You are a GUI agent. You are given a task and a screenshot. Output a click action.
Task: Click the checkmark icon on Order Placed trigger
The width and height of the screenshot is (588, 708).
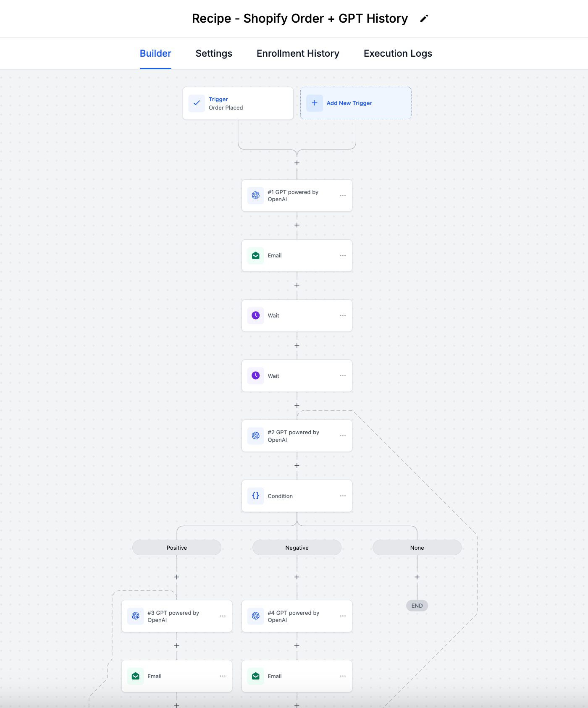(x=197, y=103)
